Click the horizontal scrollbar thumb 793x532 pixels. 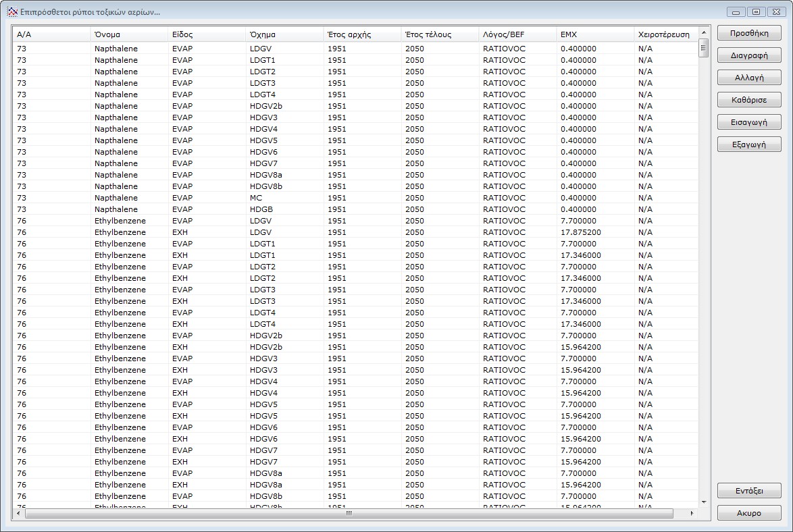[349, 514]
